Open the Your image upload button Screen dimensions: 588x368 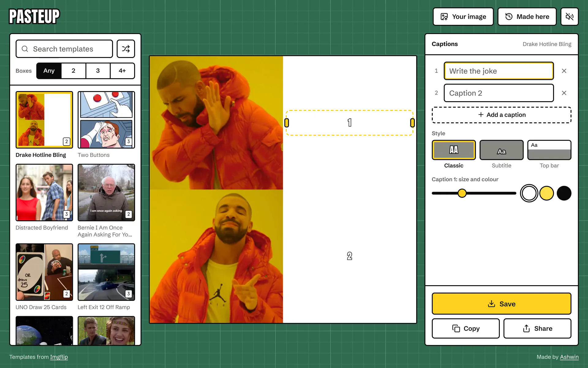[463, 17]
